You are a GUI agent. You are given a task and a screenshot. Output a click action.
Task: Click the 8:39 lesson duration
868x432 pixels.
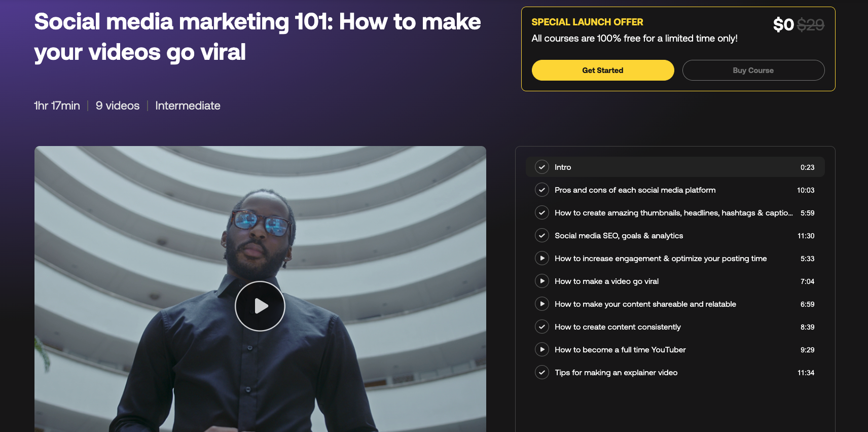(807, 327)
